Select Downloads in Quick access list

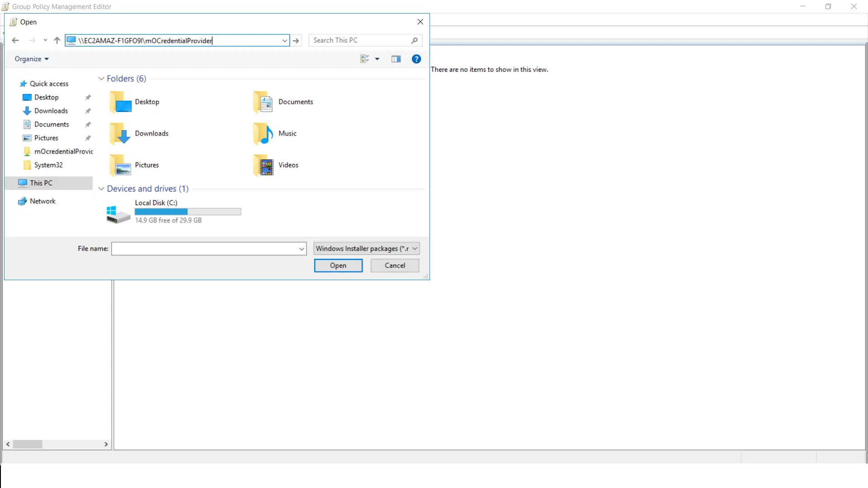click(51, 111)
